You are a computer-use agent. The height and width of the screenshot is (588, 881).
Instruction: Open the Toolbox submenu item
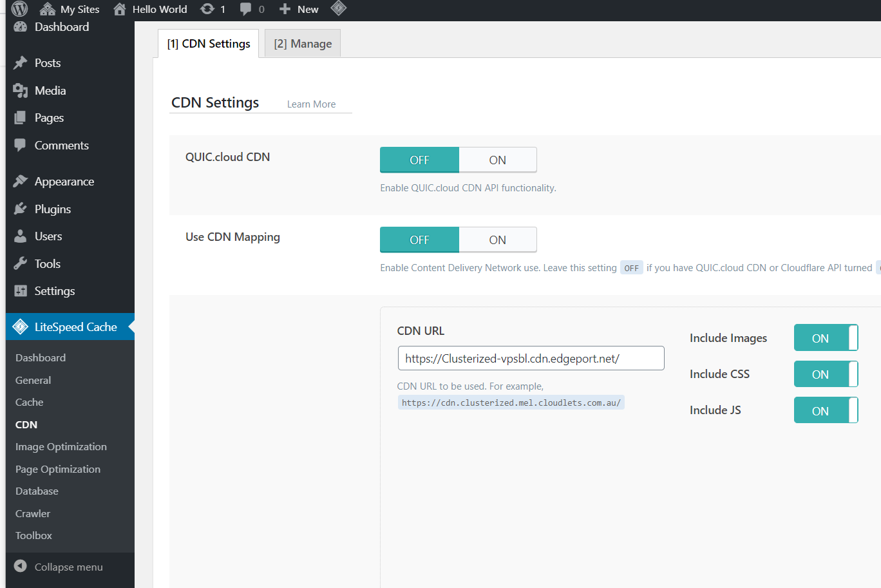pyautogui.click(x=33, y=535)
